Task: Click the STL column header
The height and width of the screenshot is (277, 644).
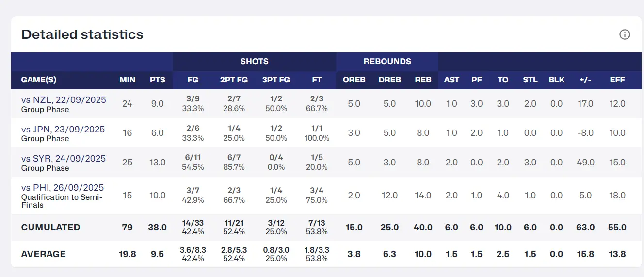Action: pyautogui.click(x=530, y=80)
